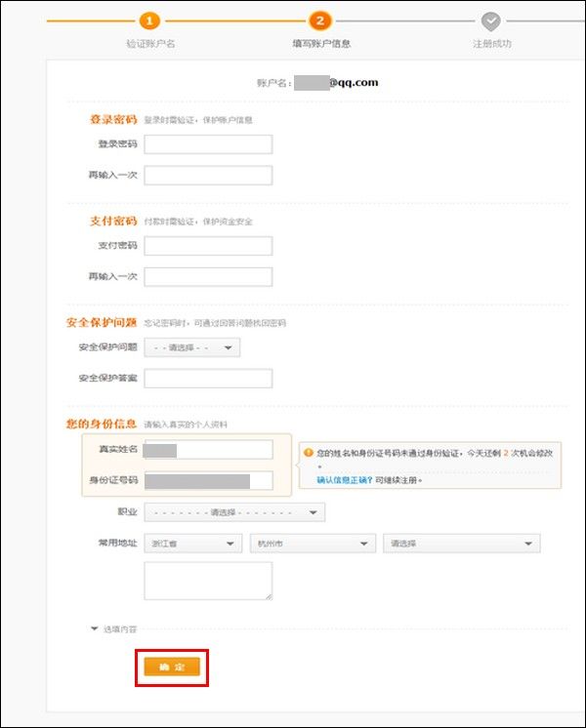Focus the payment password 再输入一次 confirmation field
This screenshot has width=586, height=728.
[208, 277]
